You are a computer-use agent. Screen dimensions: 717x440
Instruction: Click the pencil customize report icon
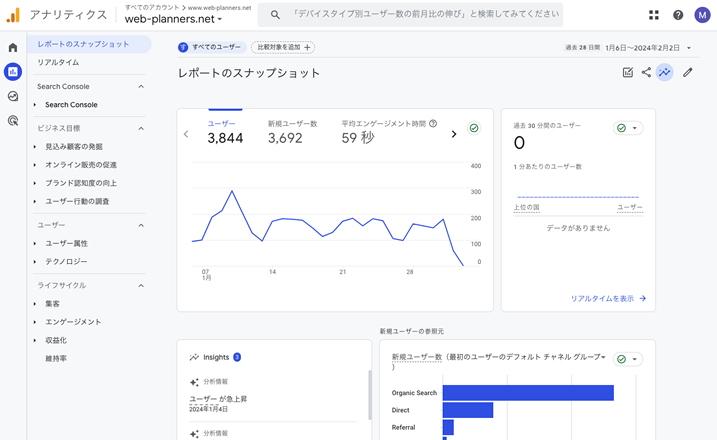tap(687, 73)
